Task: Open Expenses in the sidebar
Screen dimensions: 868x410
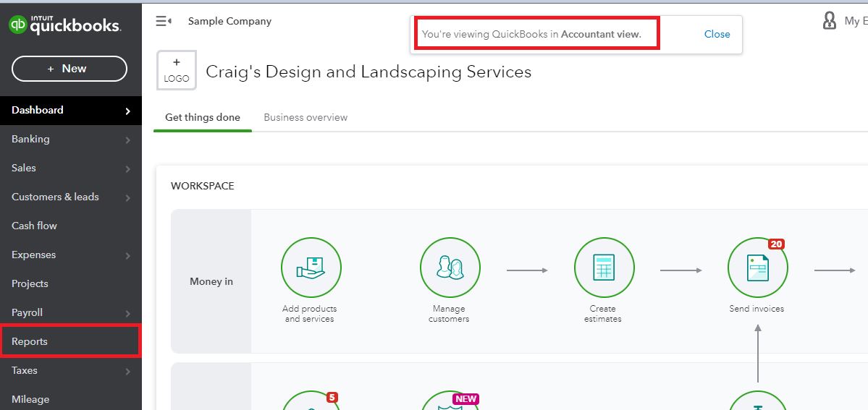Action: 71,255
